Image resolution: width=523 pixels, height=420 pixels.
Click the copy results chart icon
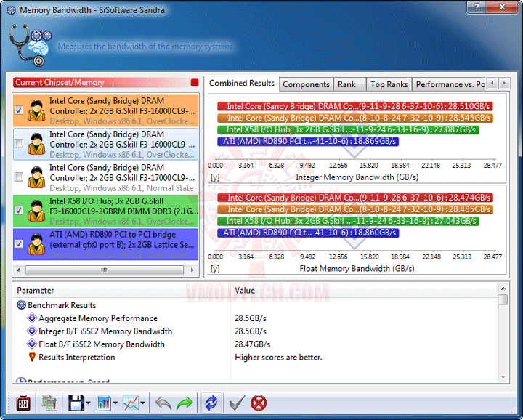pyautogui.click(x=49, y=403)
